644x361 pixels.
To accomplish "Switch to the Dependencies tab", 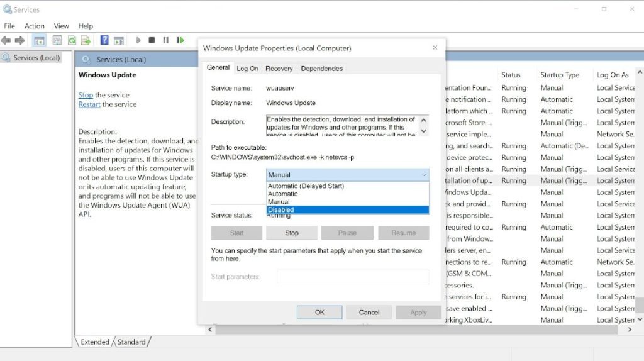I will 321,69.
